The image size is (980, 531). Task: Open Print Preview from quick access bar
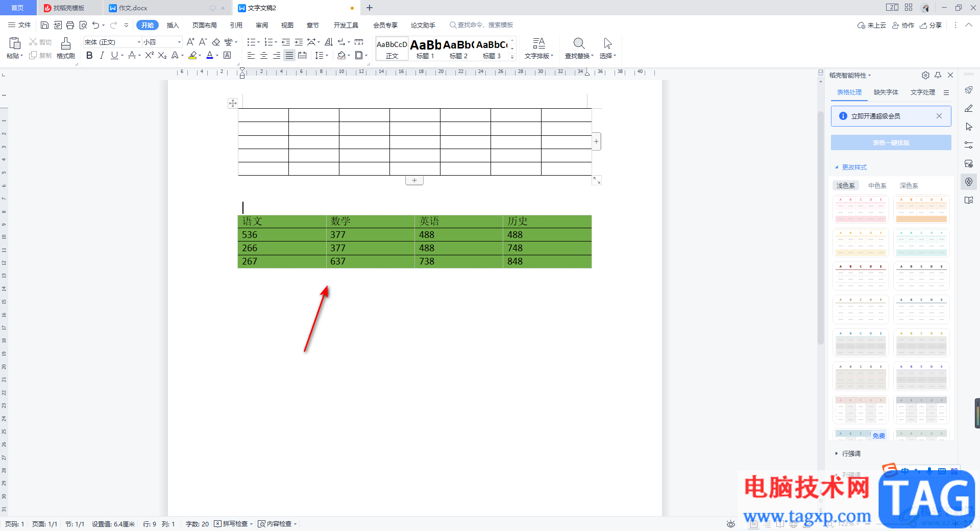coord(83,25)
